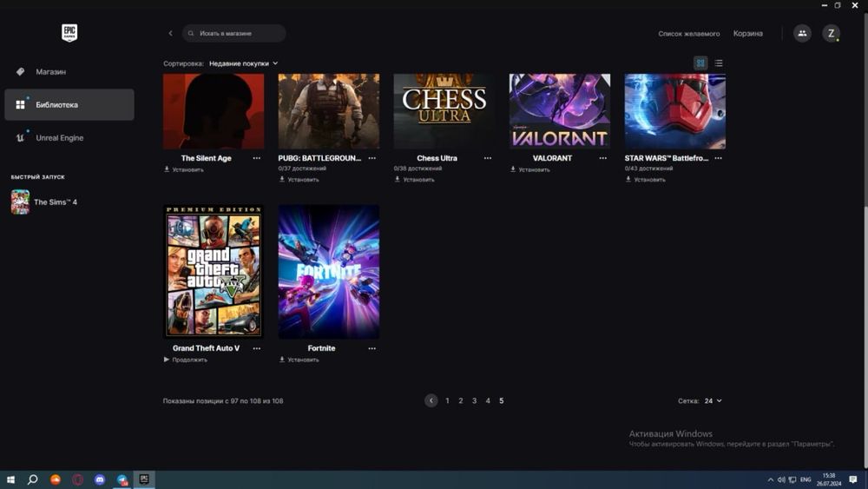Open STAR WARS Battlefront cover thumbnail

coord(674,111)
